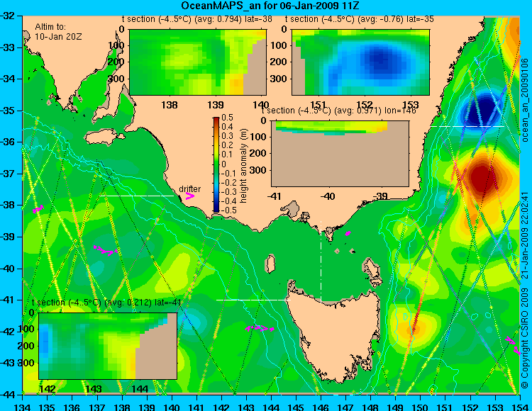Click the lat=-35 section title text

[x=360, y=19]
